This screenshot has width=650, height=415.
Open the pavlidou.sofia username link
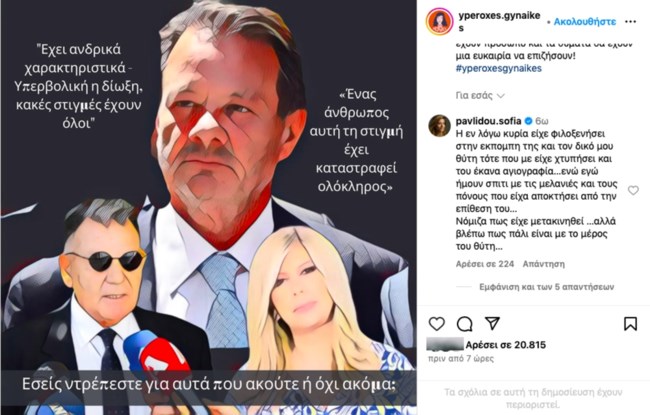(488, 121)
